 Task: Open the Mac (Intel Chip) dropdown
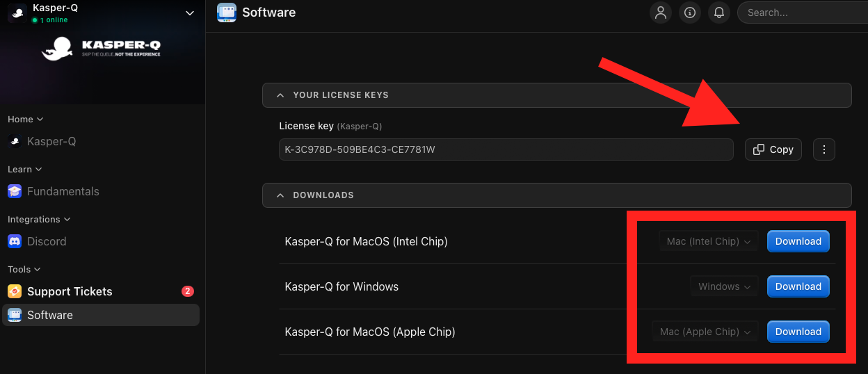pyautogui.click(x=708, y=241)
